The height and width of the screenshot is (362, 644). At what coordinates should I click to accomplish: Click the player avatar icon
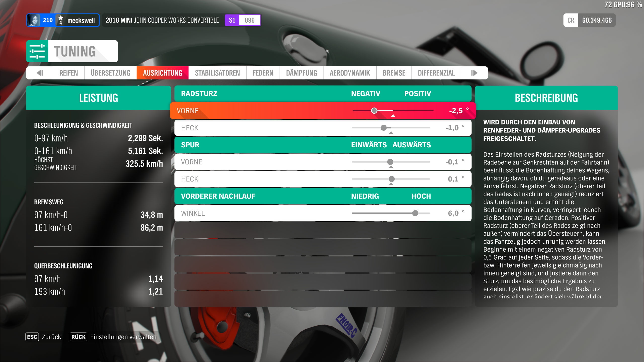pos(34,20)
